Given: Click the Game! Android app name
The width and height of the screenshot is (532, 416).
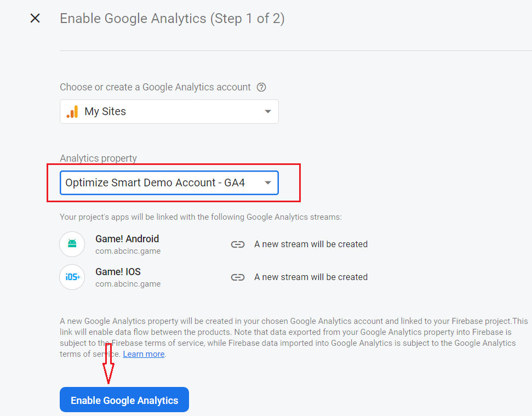Looking at the screenshot, I should tap(127, 239).
